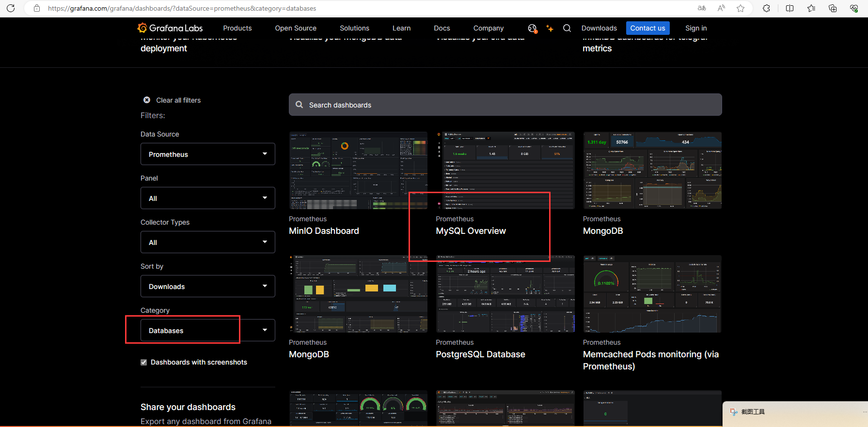Viewport: 868px width, 427px height.
Task: Click the screenshot tool notification icon
Action: (734, 412)
